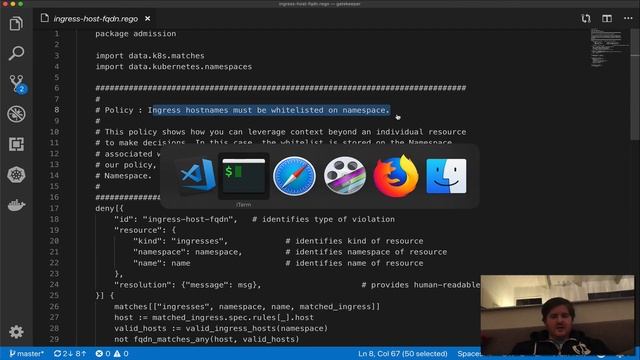Open the Kubernetes view (helm wheel icon)
640x360 pixels.
click(x=16, y=175)
